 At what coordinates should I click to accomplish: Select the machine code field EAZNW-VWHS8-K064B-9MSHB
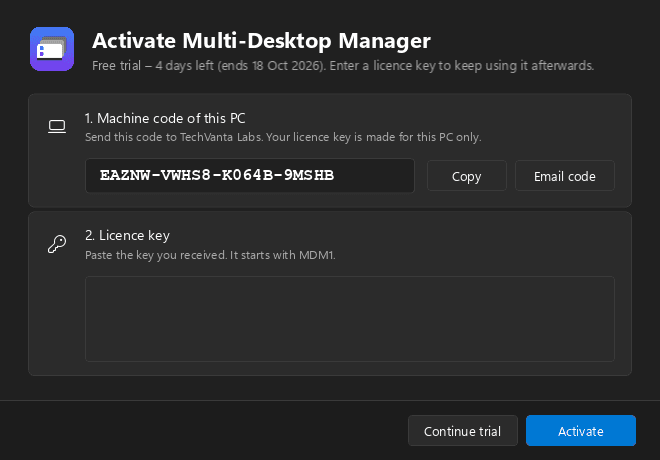250,175
